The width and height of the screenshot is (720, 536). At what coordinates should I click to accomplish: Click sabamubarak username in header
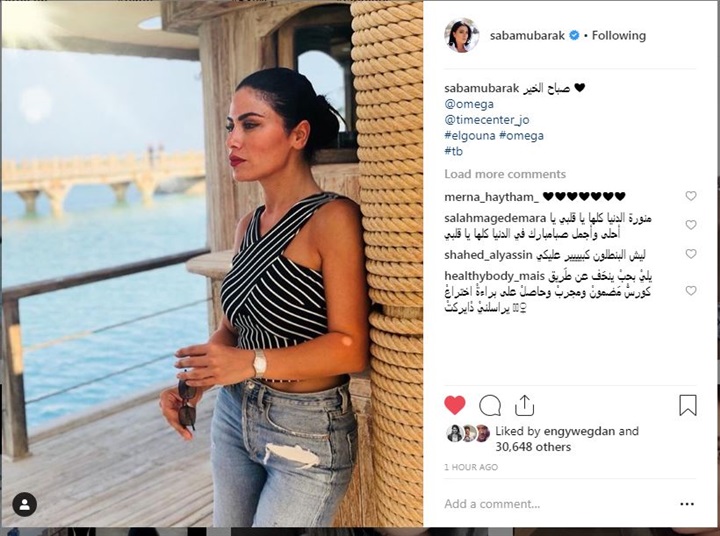point(527,35)
